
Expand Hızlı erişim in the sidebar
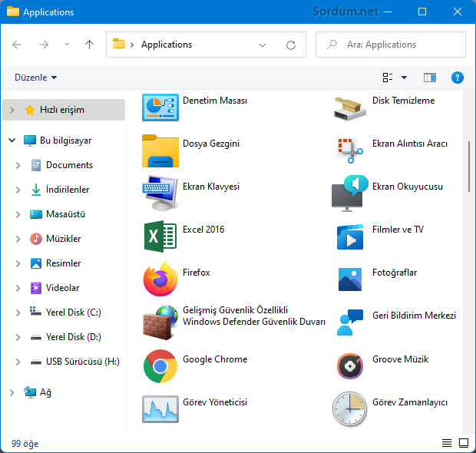(x=12, y=110)
